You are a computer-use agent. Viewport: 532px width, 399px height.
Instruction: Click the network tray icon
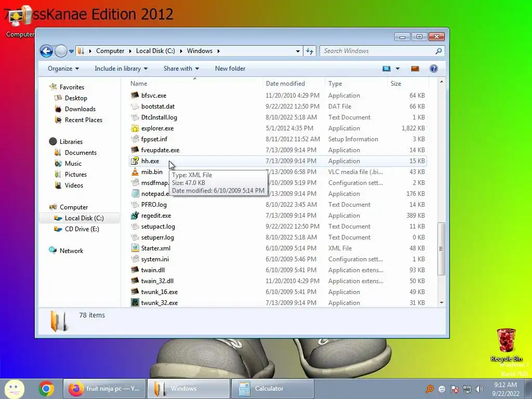coord(467,389)
